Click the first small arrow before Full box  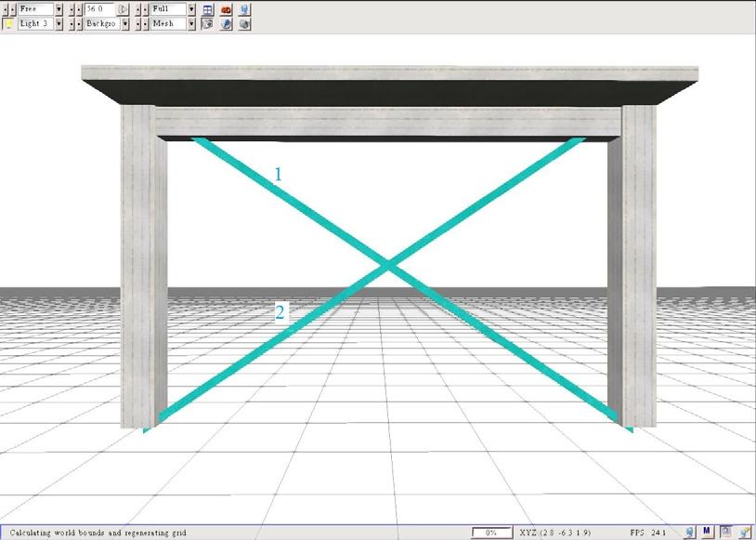point(137,9)
